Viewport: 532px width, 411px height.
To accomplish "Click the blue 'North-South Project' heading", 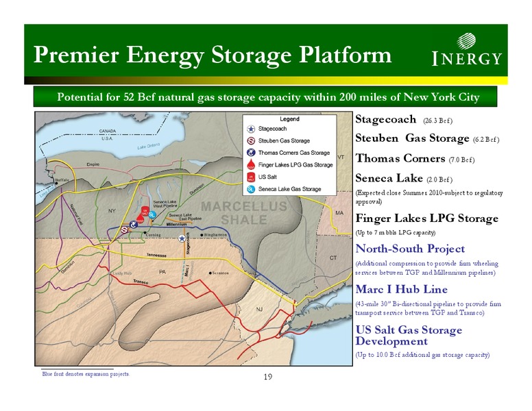I will point(410,249).
